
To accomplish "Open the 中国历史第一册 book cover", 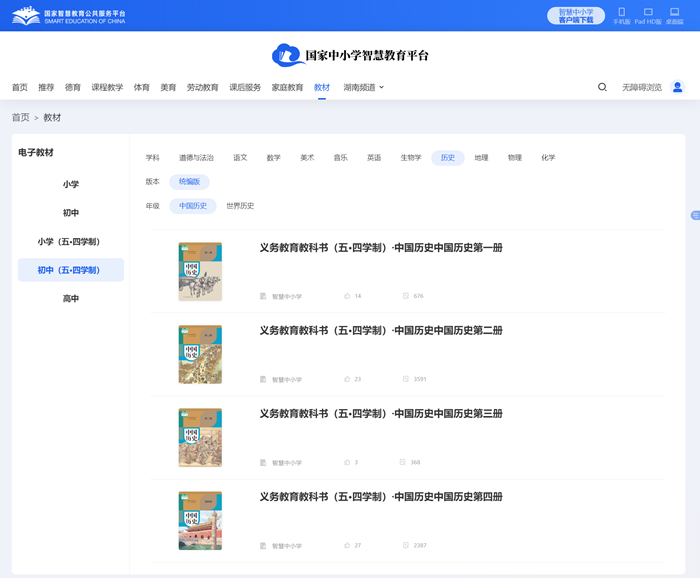I will pos(200,271).
